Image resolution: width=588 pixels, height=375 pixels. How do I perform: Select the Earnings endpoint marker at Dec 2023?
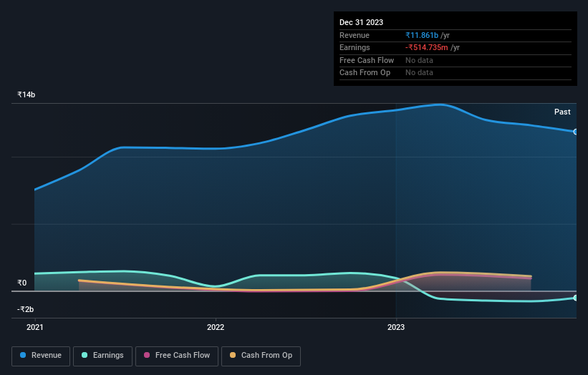point(576,298)
